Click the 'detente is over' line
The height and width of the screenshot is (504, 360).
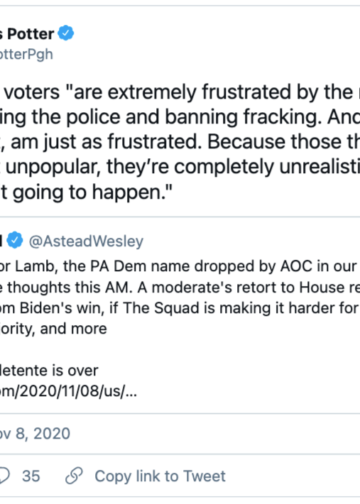[x=49, y=370]
